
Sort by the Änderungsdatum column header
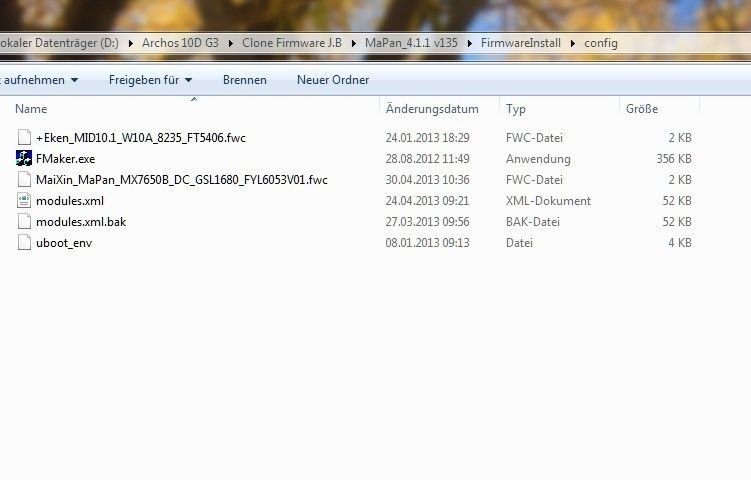coord(432,109)
